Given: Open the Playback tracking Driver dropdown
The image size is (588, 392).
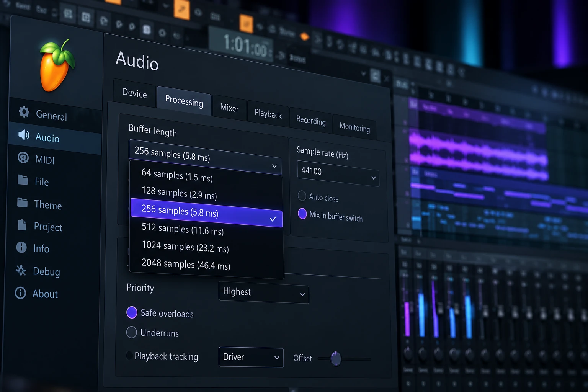Looking at the screenshot, I should pos(251,357).
